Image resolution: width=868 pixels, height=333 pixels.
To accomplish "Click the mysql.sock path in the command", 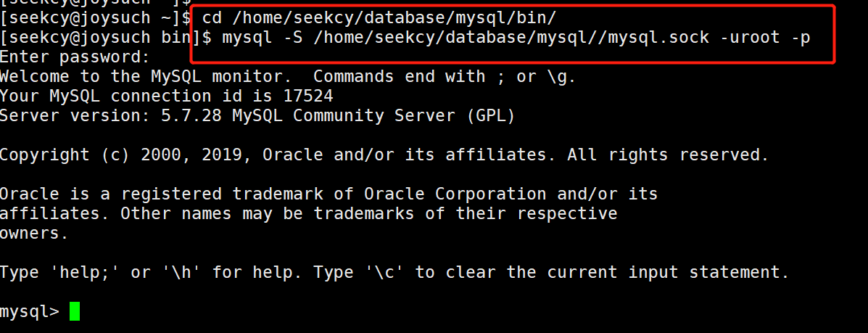I will pyautogui.click(x=659, y=38).
